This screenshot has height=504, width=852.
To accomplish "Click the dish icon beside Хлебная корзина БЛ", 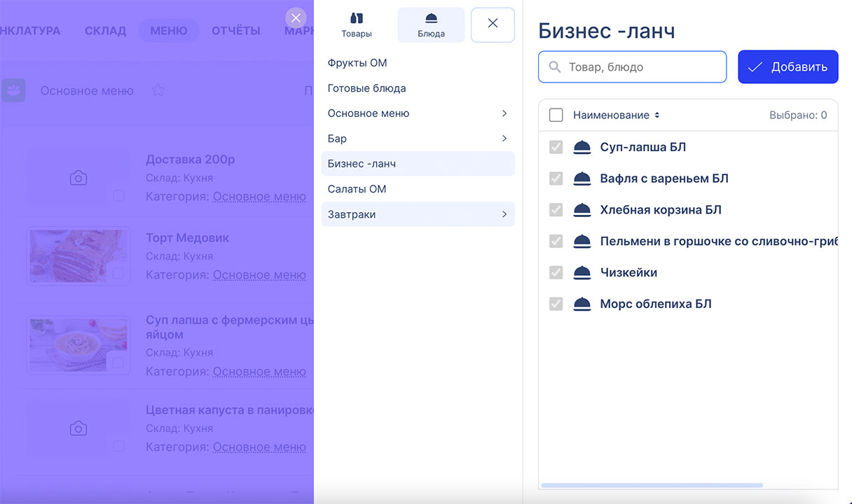I will tap(582, 210).
